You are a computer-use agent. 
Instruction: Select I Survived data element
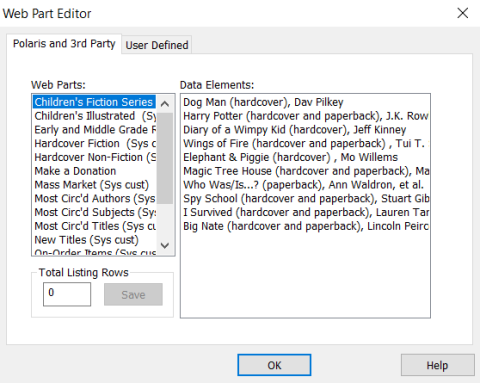click(305, 212)
